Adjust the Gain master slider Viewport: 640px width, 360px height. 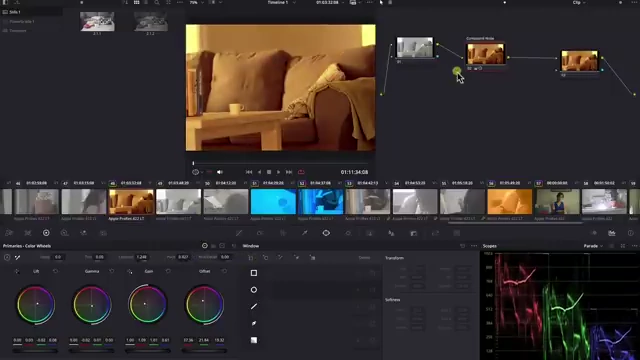148,350
